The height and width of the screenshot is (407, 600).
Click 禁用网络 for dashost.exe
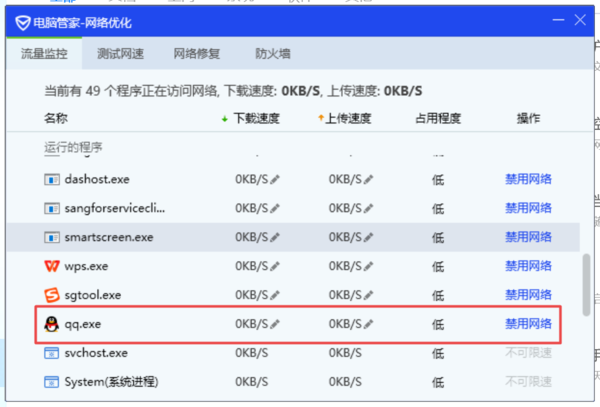528,180
